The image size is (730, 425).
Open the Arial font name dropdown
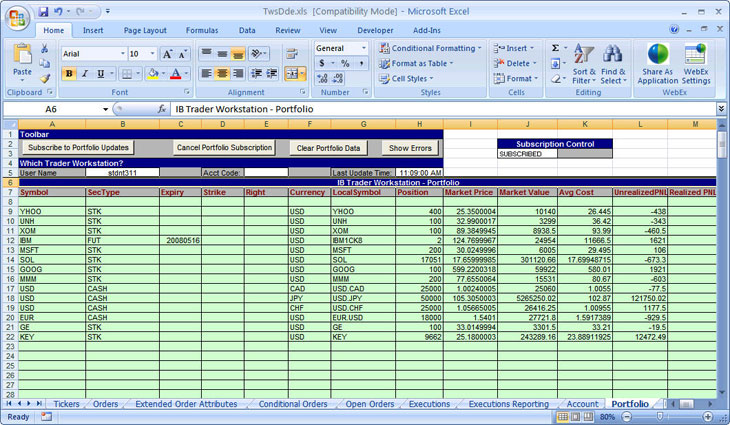tap(123, 54)
